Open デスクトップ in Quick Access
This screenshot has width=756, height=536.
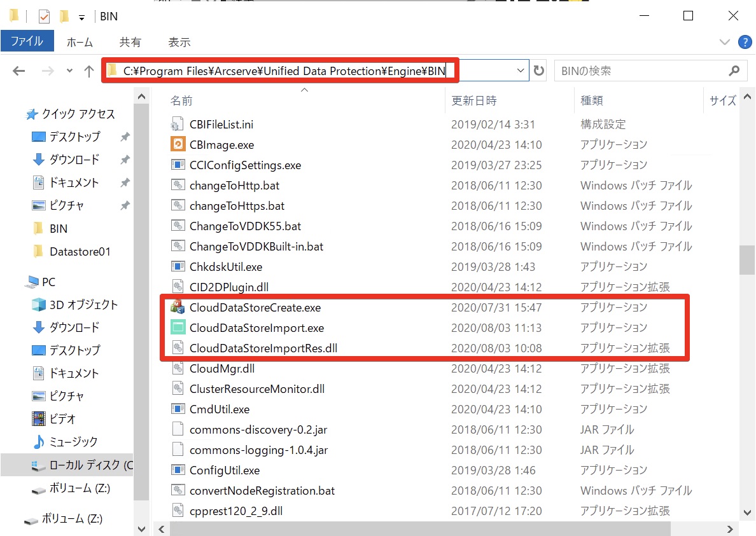(66, 137)
